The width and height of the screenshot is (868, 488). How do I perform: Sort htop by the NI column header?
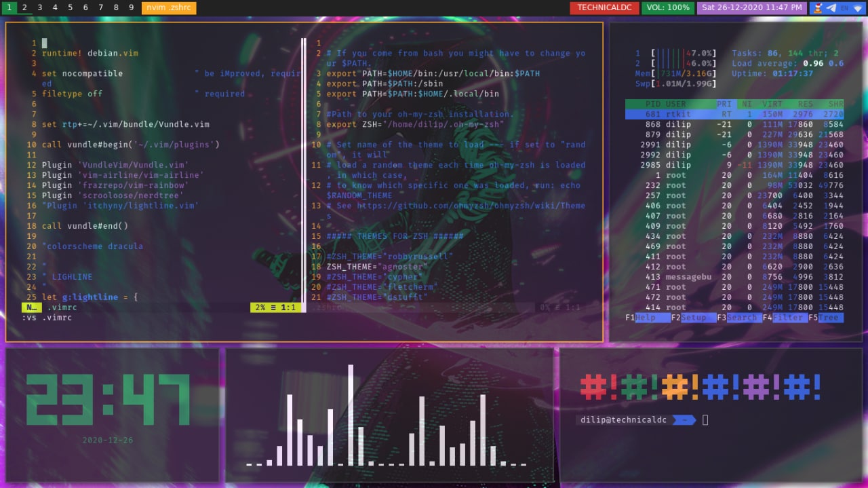747,104
